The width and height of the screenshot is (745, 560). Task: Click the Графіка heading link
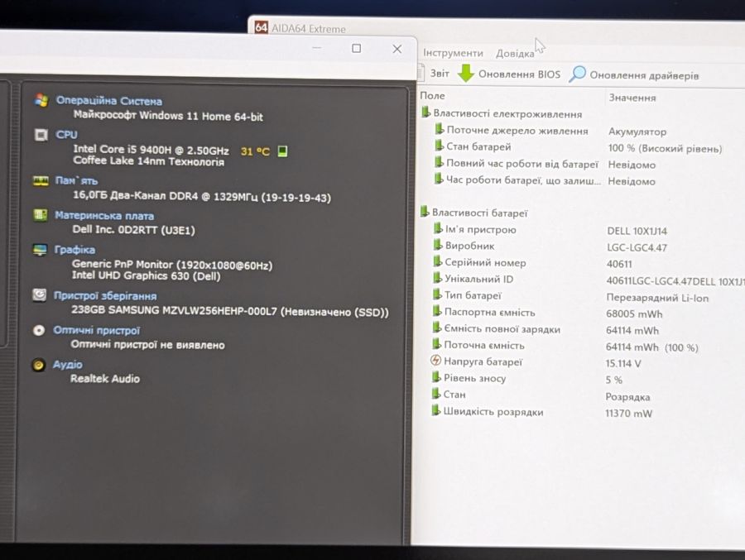pos(74,250)
